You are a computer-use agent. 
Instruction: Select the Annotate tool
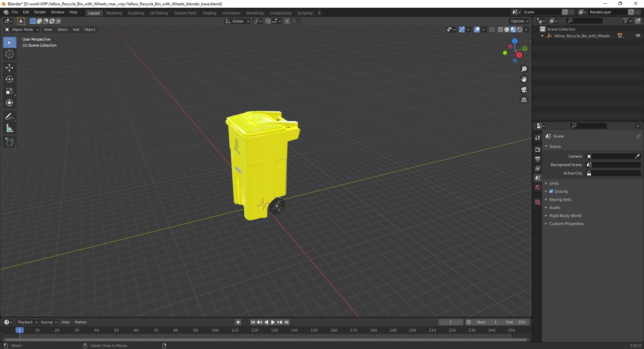(9, 116)
